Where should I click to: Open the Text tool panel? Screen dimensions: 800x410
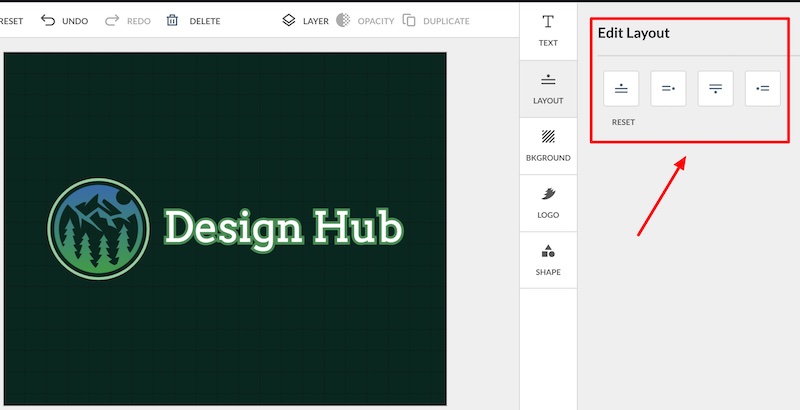[x=548, y=30]
